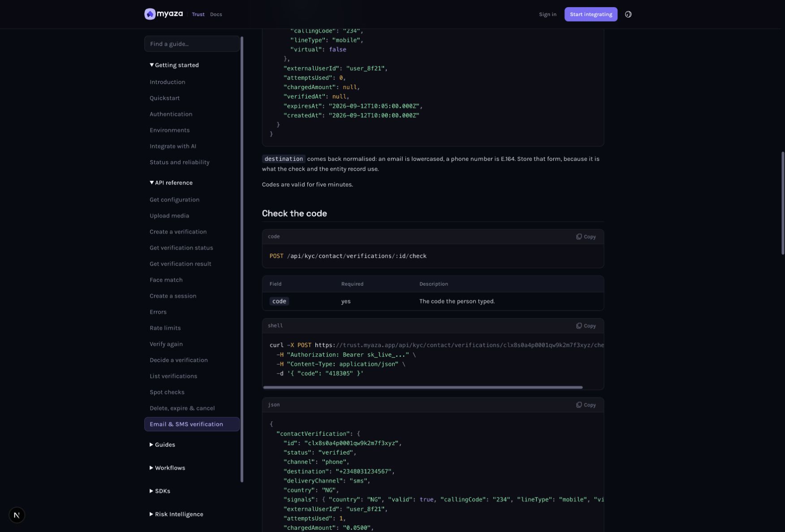The image size is (785, 532).
Task: Collapse the API reference section
Action: (x=171, y=183)
